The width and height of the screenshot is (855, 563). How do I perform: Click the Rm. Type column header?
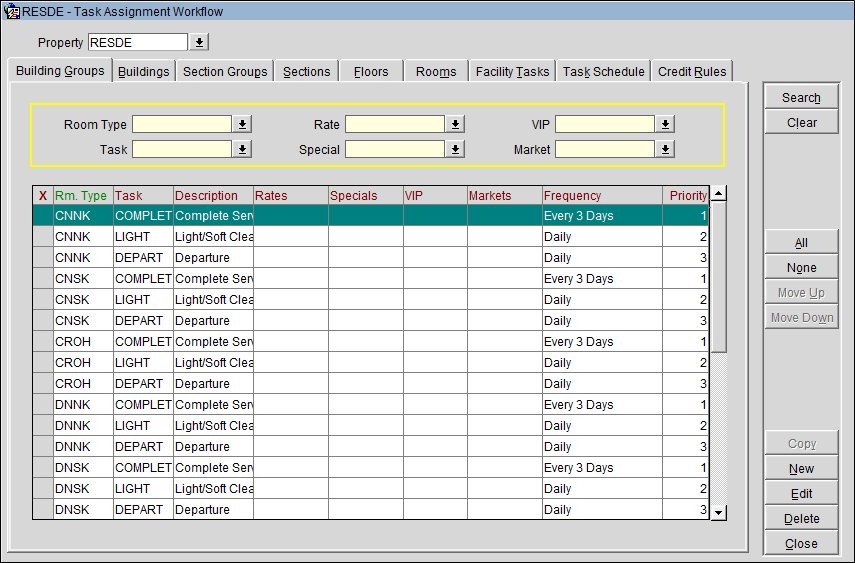[x=83, y=195]
